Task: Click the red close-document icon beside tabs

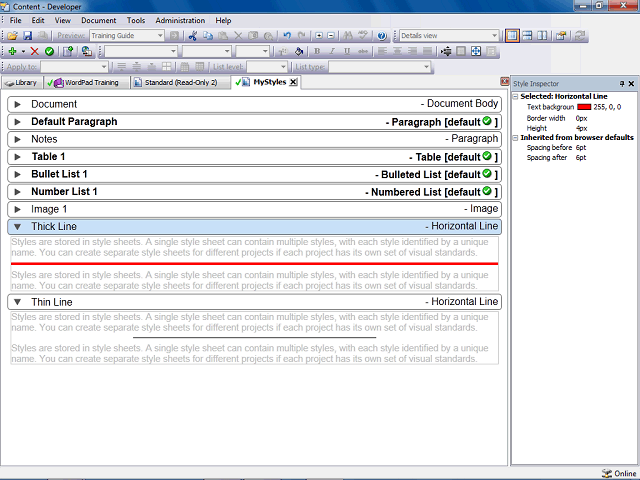Action: pyautogui.click(x=504, y=82)
